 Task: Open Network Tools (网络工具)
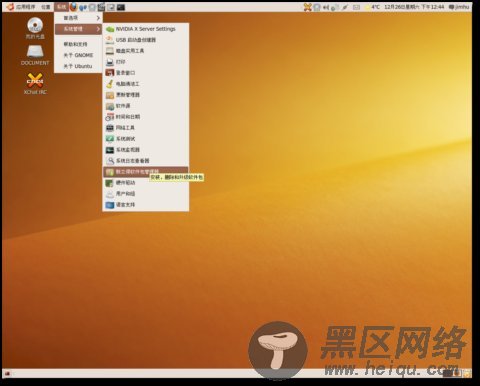(x=146, y=128)
